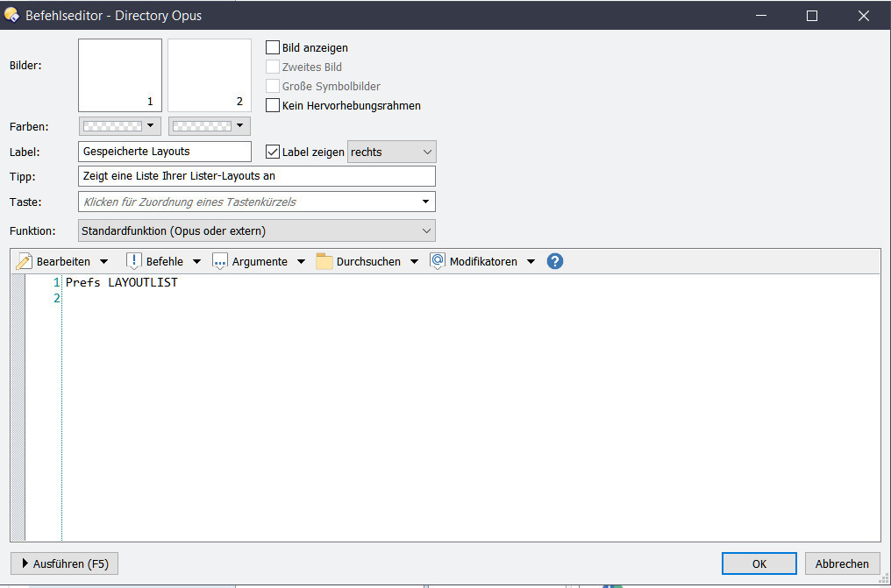
Task: Open the Befehle menu
Action: pyautogui.click(x=165, y=262)
